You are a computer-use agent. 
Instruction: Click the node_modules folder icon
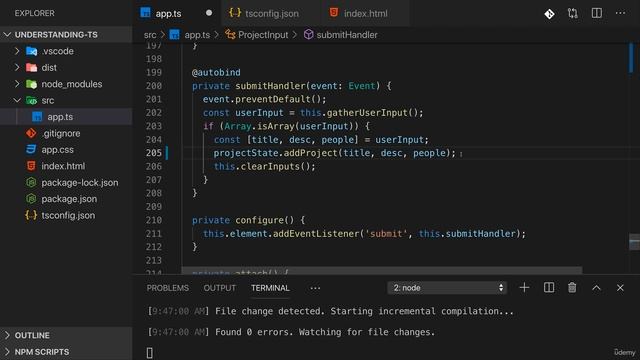click(31, 84)
